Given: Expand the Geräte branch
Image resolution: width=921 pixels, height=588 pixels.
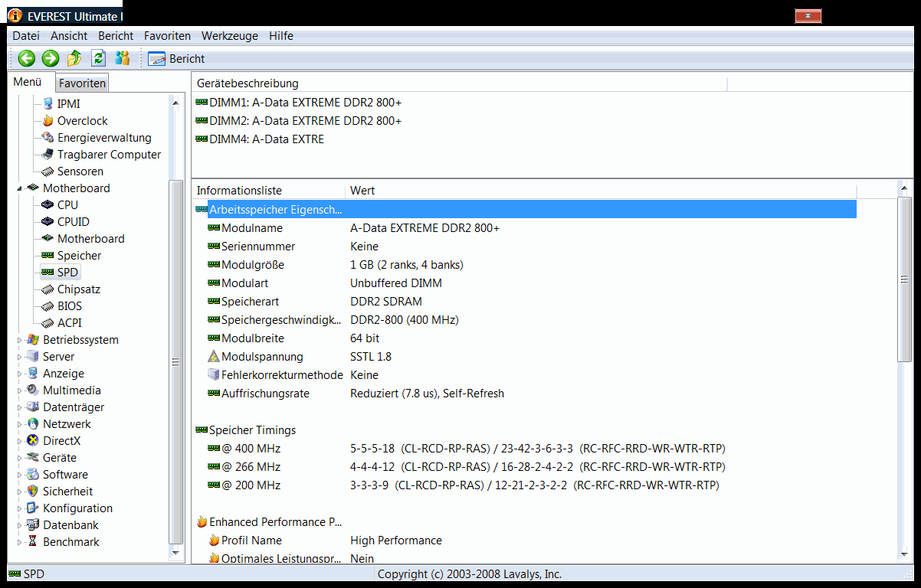Looking at the screenshot, I should point(20,458).
